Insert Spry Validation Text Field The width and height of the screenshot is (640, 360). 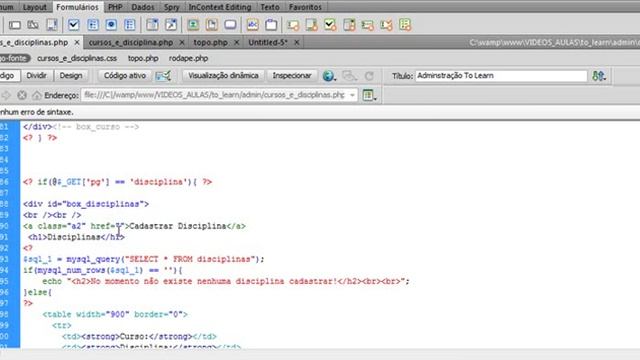coord(293,25)
